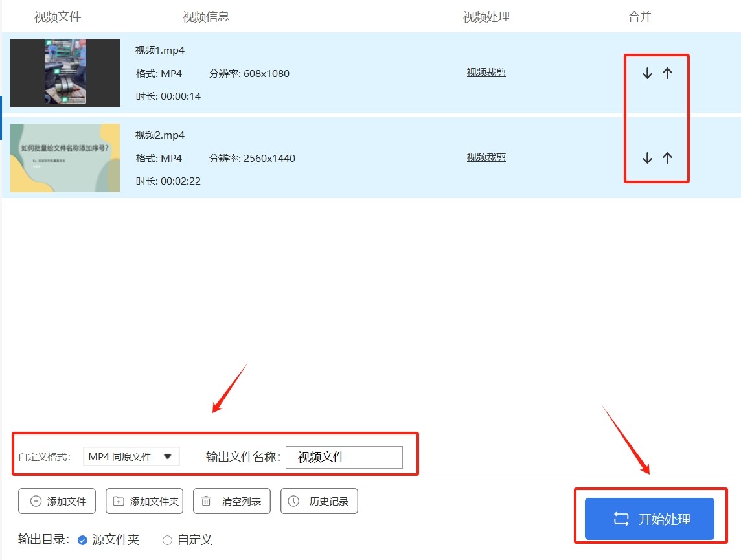This screenshot has height=560, width=741.
Task: Select 自定义 output directory option
Action: [167, 540]
